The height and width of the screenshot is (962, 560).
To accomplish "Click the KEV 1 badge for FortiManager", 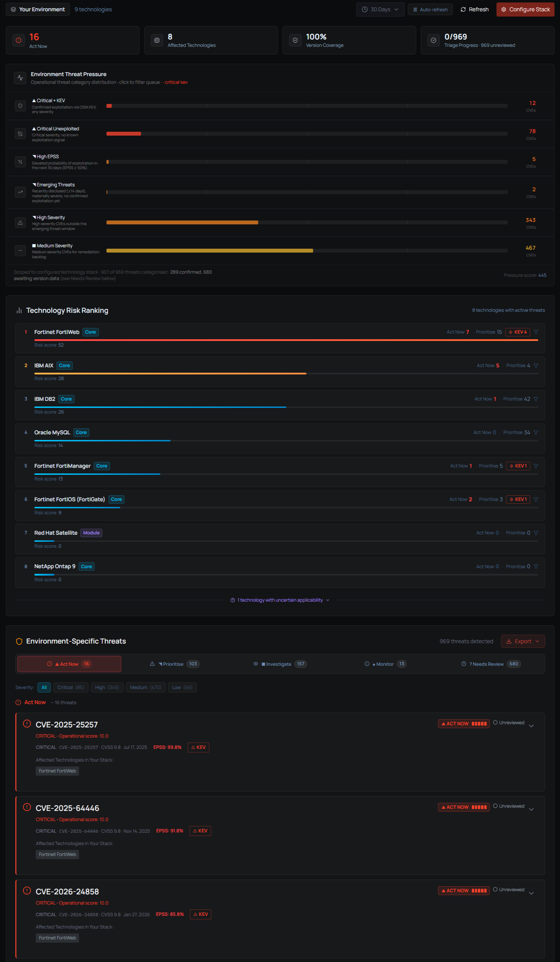I will (x=518, y=466).
